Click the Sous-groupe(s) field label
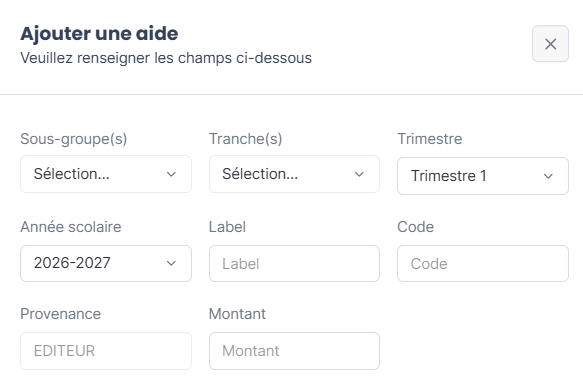 74,139
